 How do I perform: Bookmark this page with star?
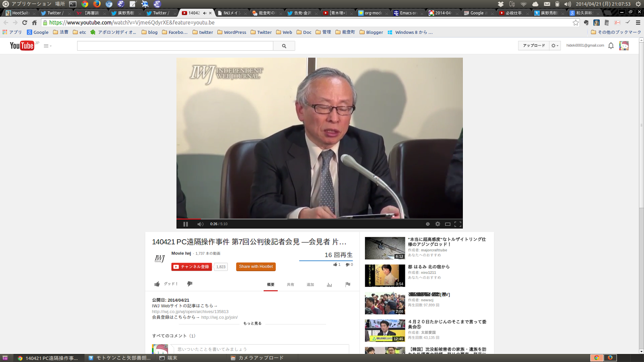576,23
